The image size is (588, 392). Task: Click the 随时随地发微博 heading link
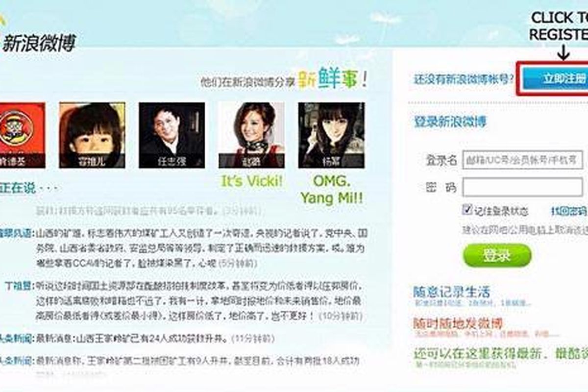coord(458,323)
